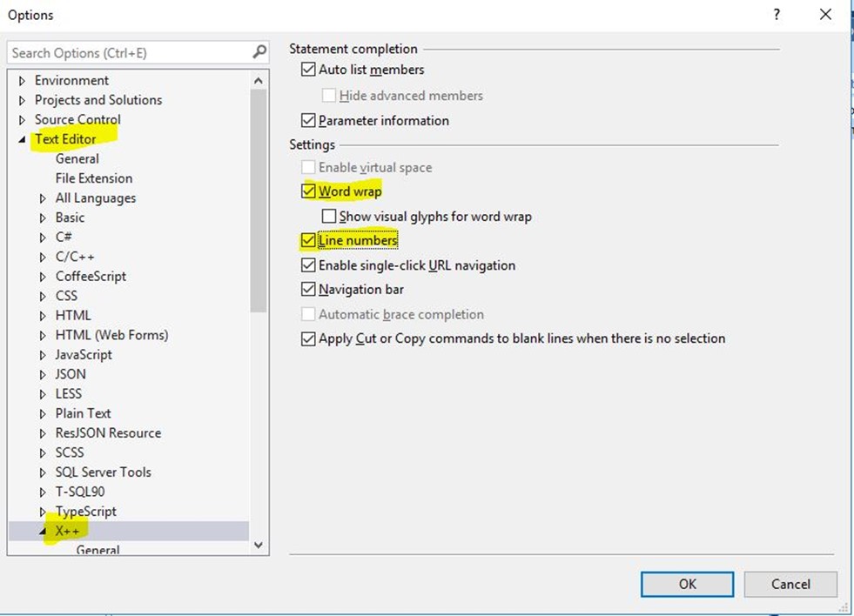
Task: Click the search magnifier icon in Options
Action: 259,53
